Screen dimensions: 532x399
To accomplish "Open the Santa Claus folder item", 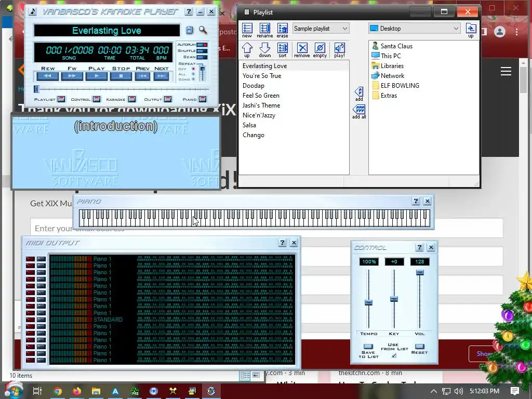I will (392, 46).
